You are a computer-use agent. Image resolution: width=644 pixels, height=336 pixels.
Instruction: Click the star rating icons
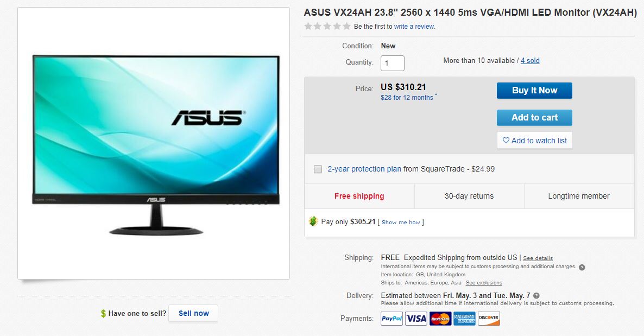(327, 26)
